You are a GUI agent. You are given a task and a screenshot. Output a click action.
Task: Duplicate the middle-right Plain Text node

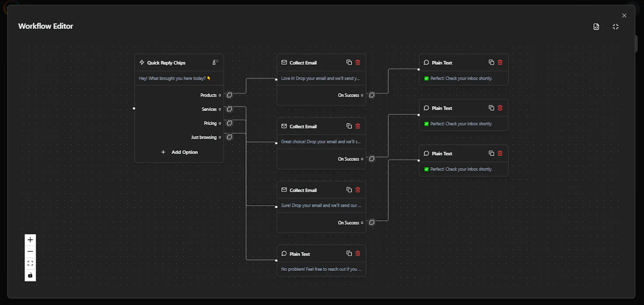tap(491, 108)
